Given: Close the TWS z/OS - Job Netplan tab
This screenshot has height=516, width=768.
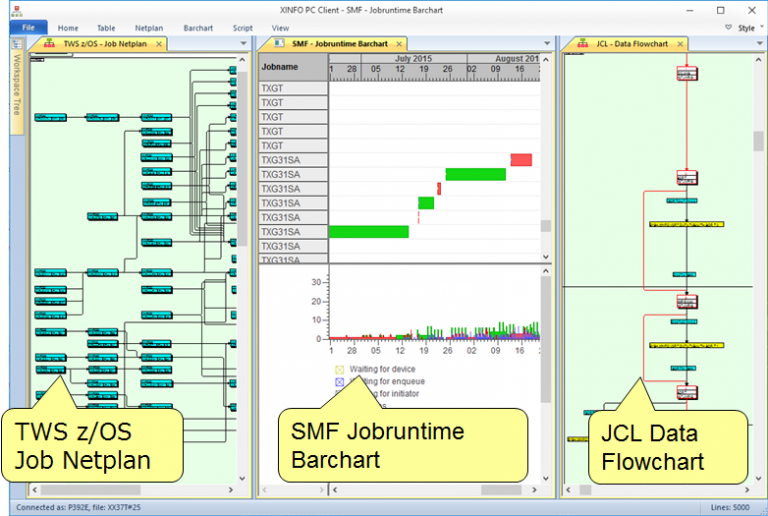Looking at the screenshot, I should click(x=159, y=44).
